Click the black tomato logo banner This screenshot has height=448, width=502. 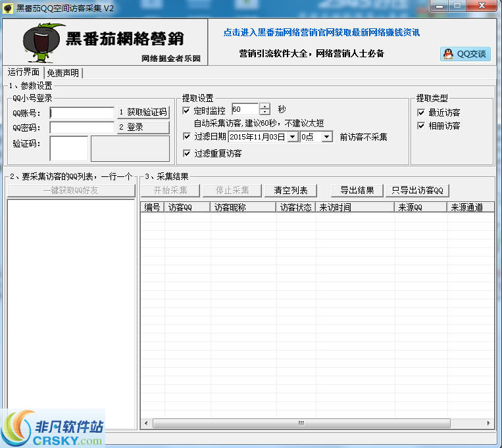[105, 42]
